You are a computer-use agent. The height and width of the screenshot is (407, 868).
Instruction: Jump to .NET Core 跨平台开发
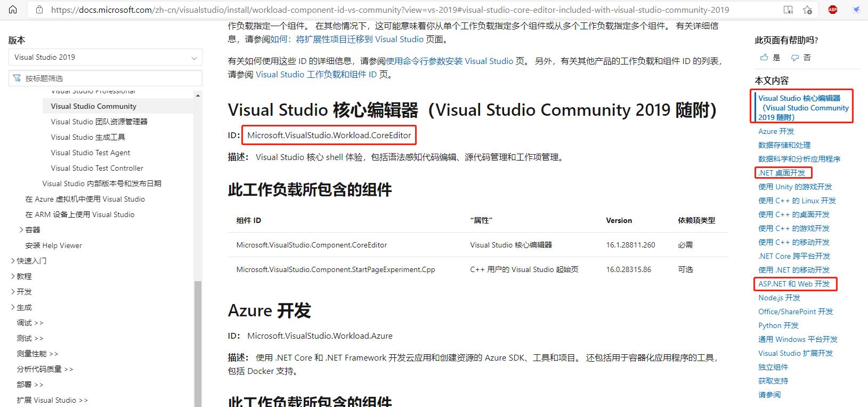tap(794, 256)
